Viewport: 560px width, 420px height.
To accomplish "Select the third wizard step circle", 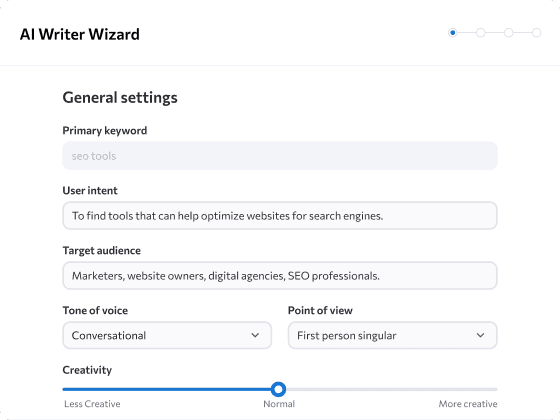I will point(509,33).
